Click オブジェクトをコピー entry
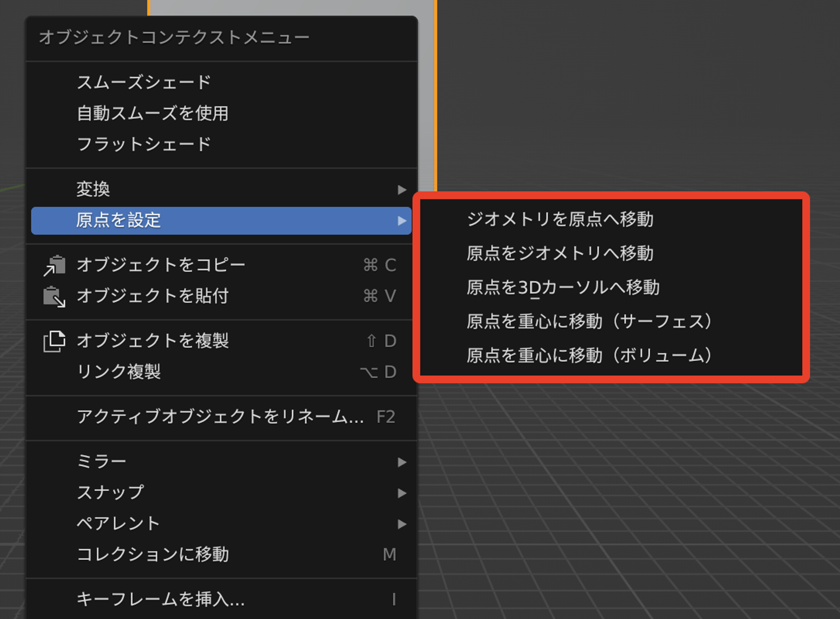This screenshot has height=619, width=840. [x=221, y=265]
